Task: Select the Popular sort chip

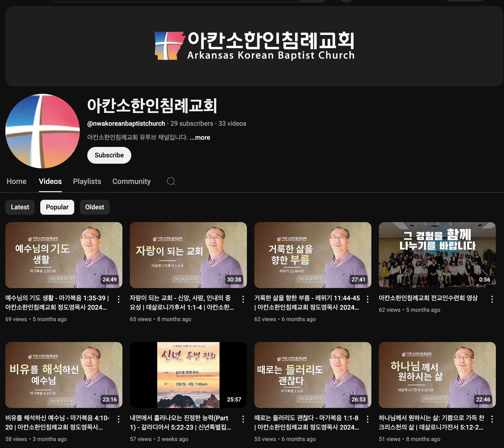Action: pos(57,207)
